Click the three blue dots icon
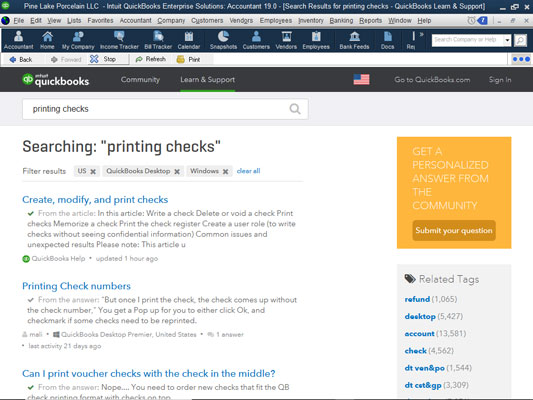The height and width of the screenshot is (400, 533). click(x=521, y=59)
